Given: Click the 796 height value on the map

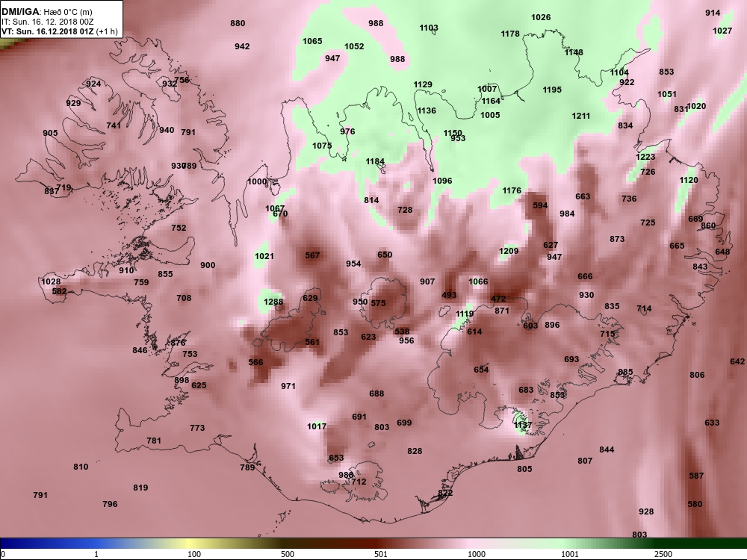Looking at the screenshot, I should [110, 504].
